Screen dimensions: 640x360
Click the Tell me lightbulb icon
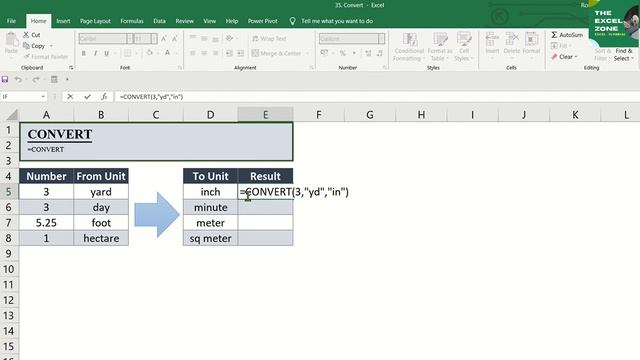[x=292, y=21]
